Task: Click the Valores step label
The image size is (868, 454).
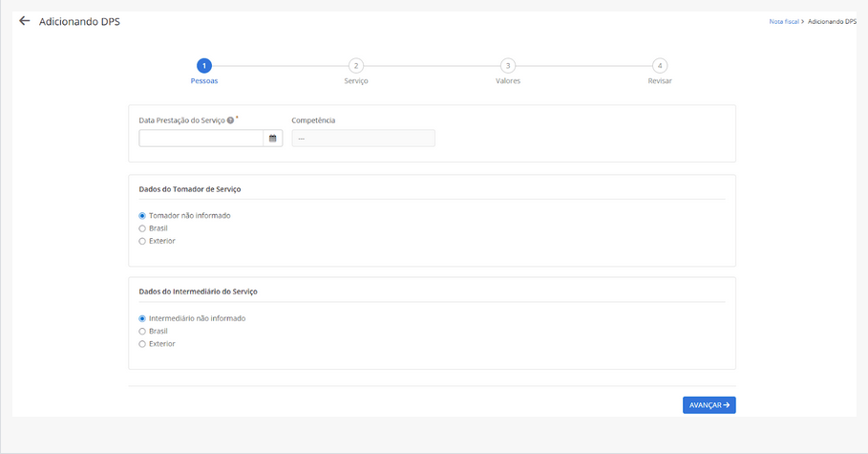Action: coord(508,81)
